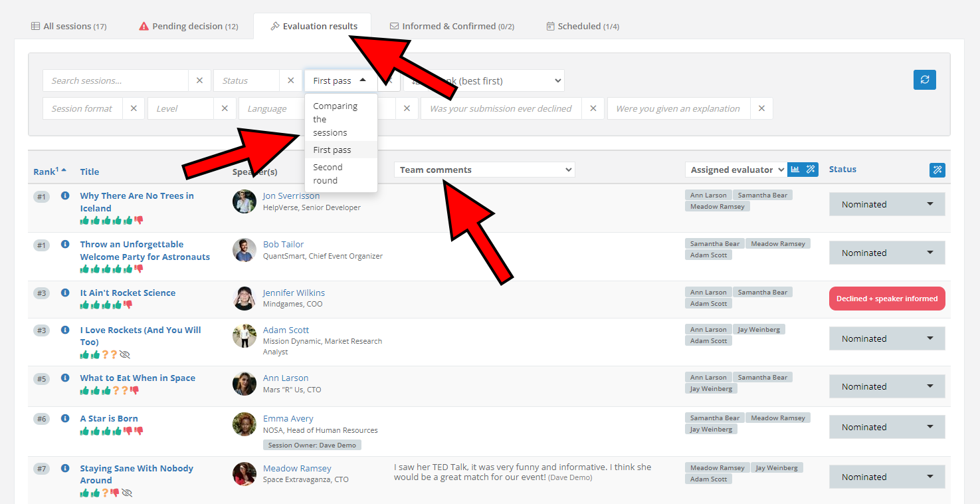Open info icon for It Ain't Rocket Science
The height and width of the screenshot is (504, 980).
click(65, 293)
